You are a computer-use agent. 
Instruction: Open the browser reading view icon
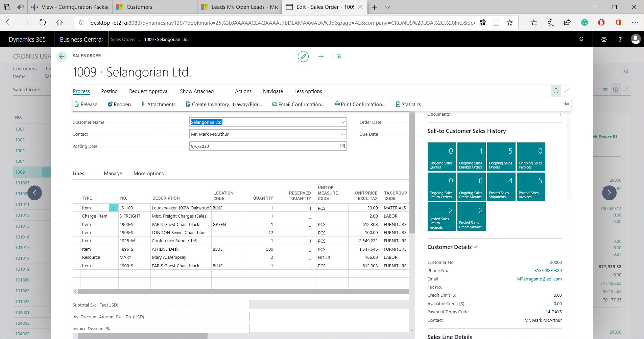click(496, 23)
